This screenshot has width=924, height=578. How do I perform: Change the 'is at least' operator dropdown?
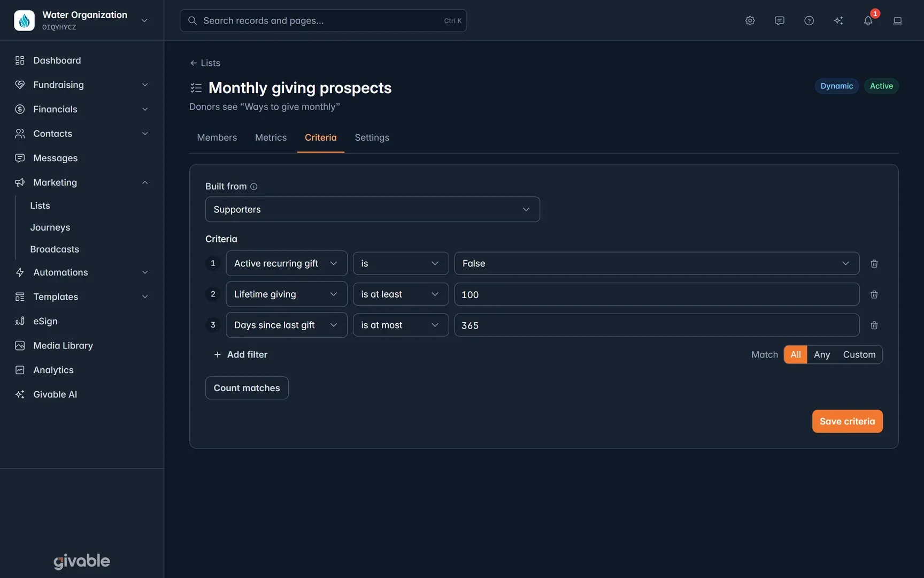tap(401, 294)
